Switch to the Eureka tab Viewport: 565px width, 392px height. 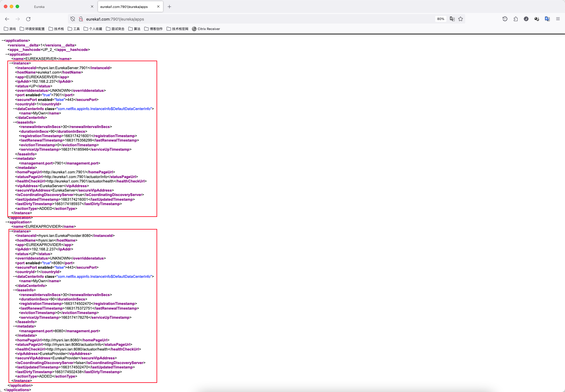(x=39, y=7)
